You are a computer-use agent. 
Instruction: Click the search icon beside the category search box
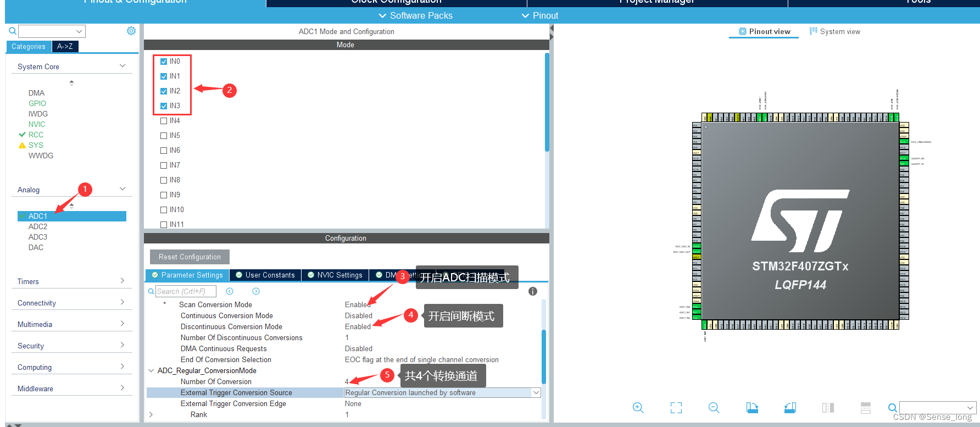click(13, 31)
